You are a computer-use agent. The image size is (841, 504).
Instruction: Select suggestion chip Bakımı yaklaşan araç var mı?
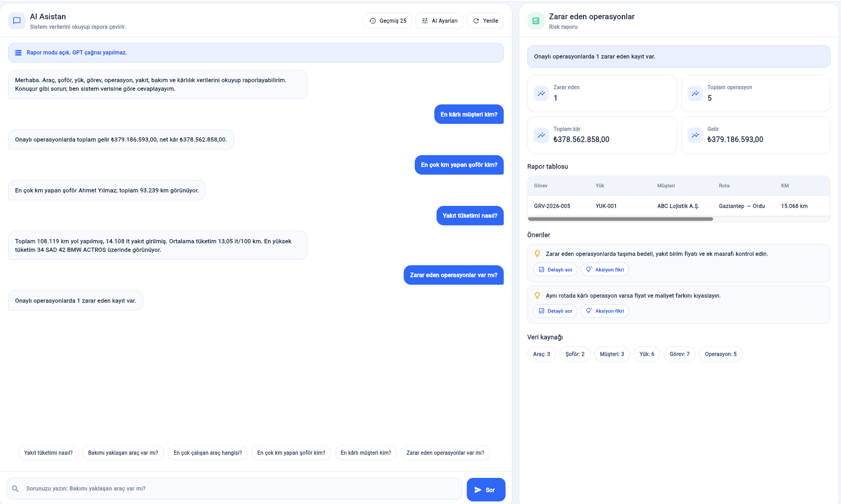[123, 453]
